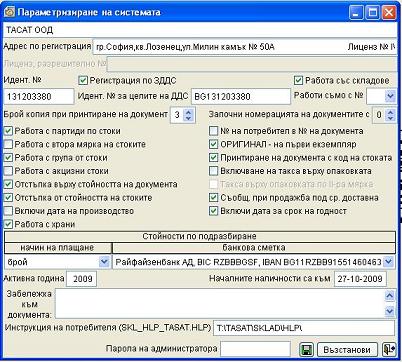This screenshot has width=402, height=362.
Task: Expand the bank account dropdown arrow
Action: click(388, 262)
